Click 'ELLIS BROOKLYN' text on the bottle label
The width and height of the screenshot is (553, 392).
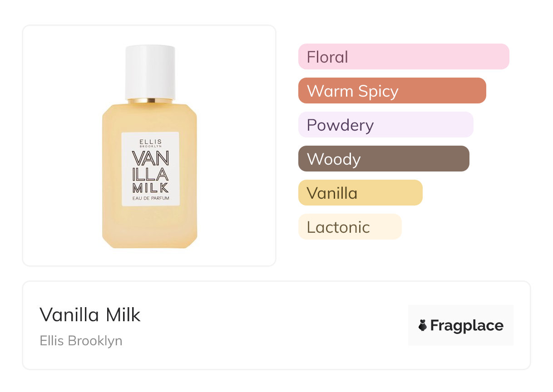click(151, 142)
